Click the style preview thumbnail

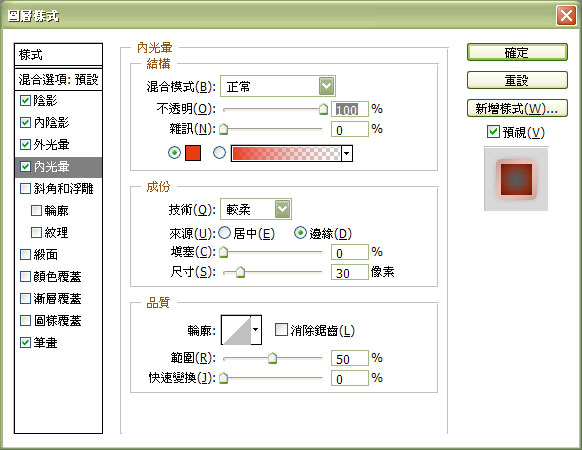click(x=516, y=179)
